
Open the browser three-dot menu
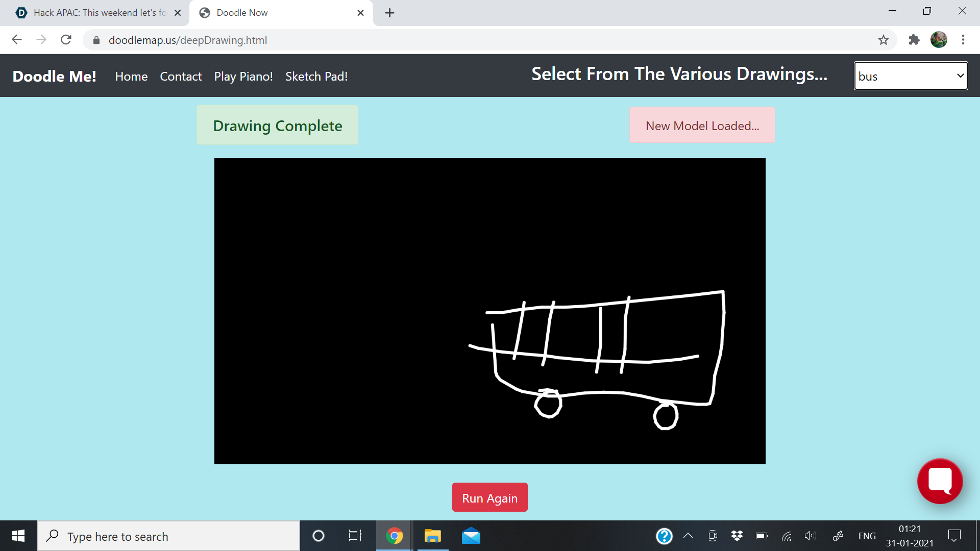click(964, 40)
